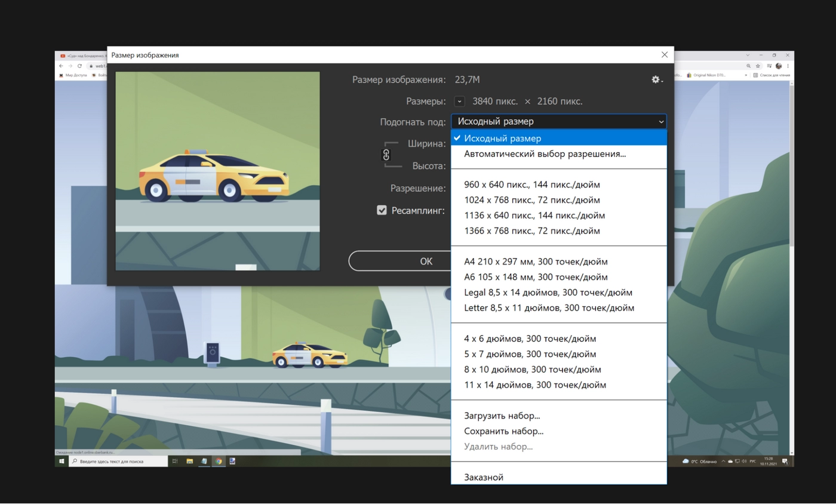Open the Размеры units dropdown arrow
The height and width of the screenshot is (504, 836).
459,102
